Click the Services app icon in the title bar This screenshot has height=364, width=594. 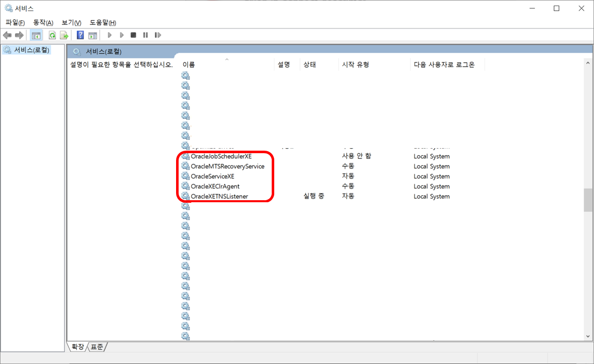[8, 8]
